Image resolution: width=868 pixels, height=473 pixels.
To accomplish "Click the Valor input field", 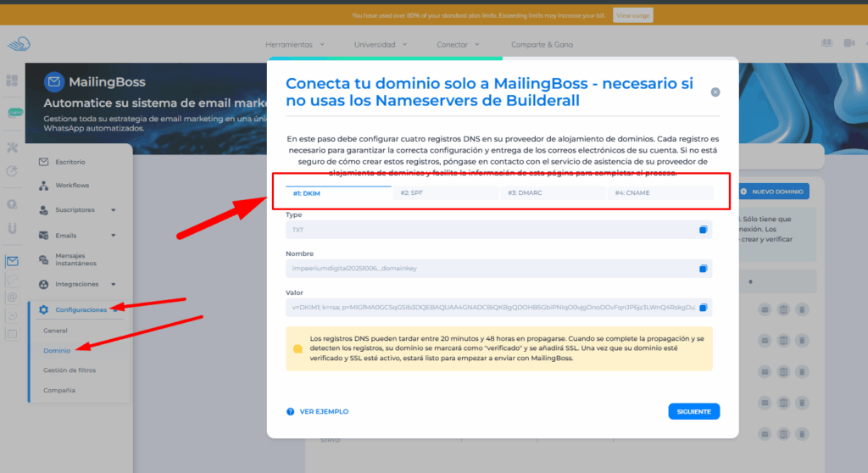I will (x=492, y=308).
